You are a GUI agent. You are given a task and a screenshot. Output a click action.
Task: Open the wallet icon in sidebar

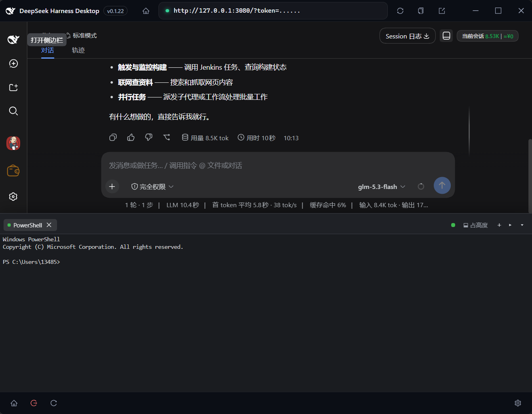click(x=13, y=171)
